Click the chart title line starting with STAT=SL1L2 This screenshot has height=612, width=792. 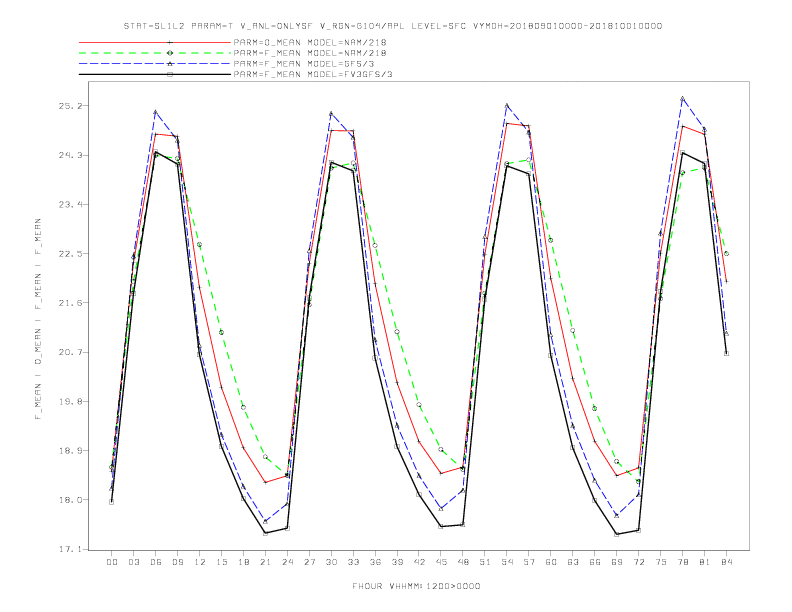[x=393, y=26]
